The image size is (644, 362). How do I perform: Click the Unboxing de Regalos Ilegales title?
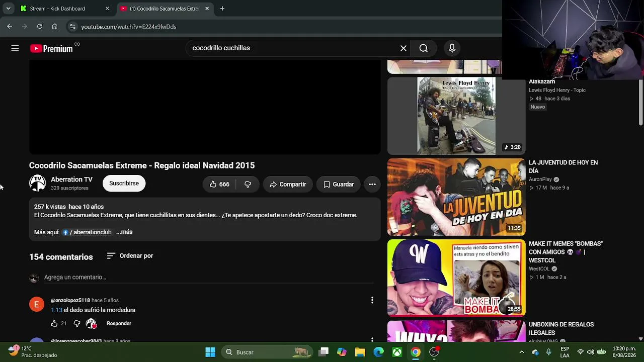[561, 329]
